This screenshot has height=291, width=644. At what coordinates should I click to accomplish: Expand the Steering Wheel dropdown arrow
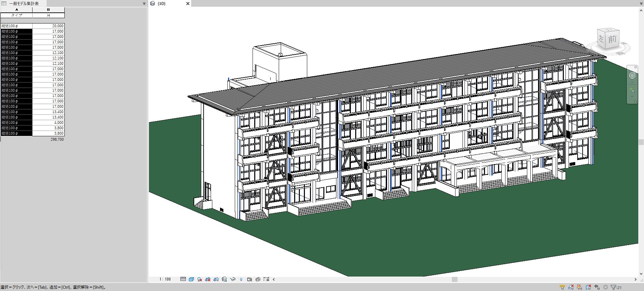(x=632, y=82)
